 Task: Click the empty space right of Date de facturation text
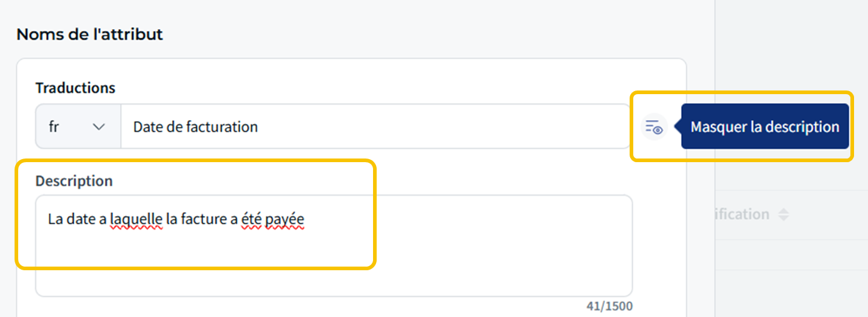443,126
